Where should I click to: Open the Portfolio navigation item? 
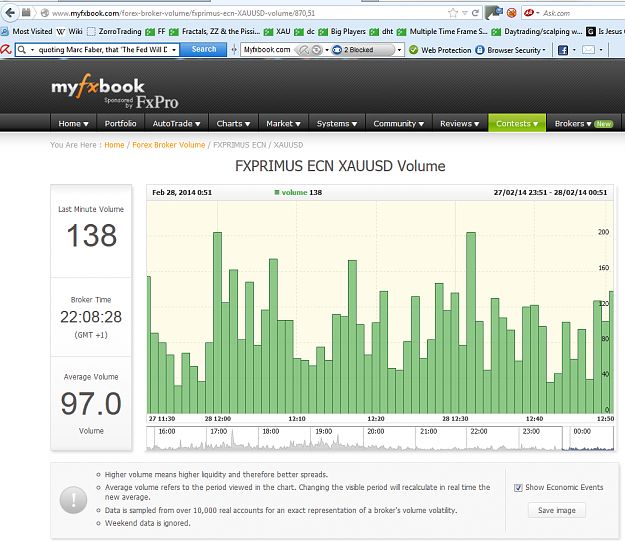click(x=120, y=124)
